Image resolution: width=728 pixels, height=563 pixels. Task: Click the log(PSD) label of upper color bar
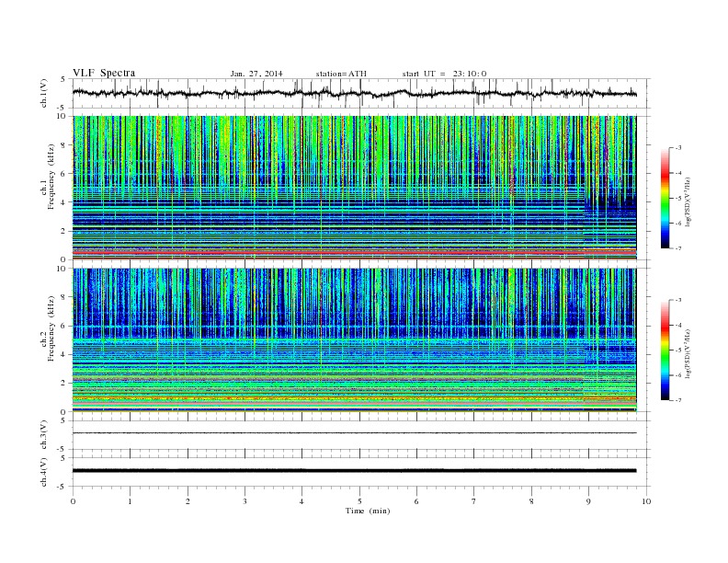click(x=688, y=202)
